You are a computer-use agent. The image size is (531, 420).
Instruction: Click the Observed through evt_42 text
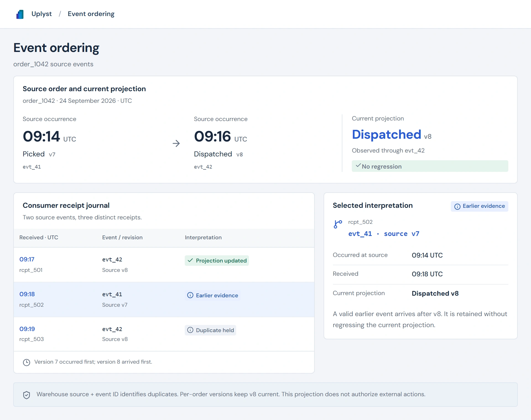pyautogui.click(x=388, y=151)
